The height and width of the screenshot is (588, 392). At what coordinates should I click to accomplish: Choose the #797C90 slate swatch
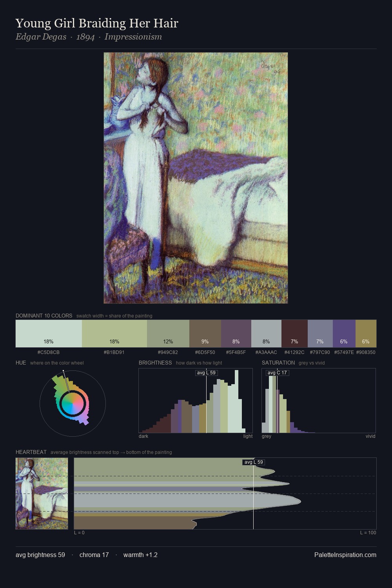pyautogui.click(x=320, y=334)
